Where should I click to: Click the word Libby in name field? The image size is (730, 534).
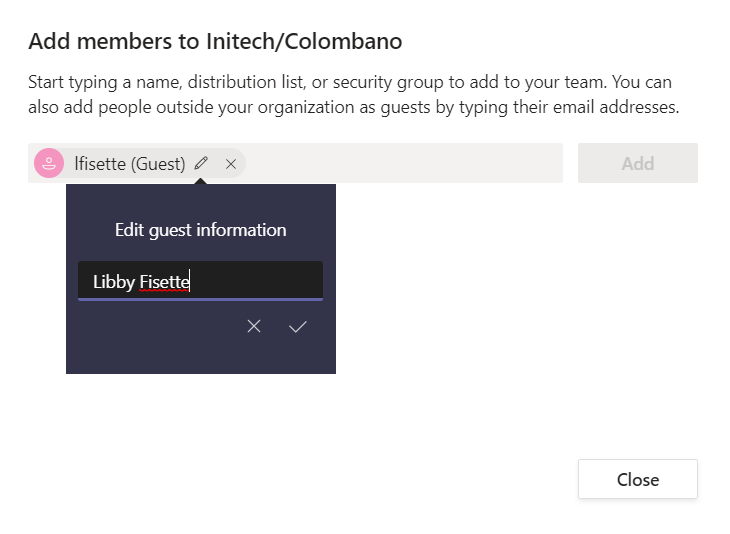[114, 282]
